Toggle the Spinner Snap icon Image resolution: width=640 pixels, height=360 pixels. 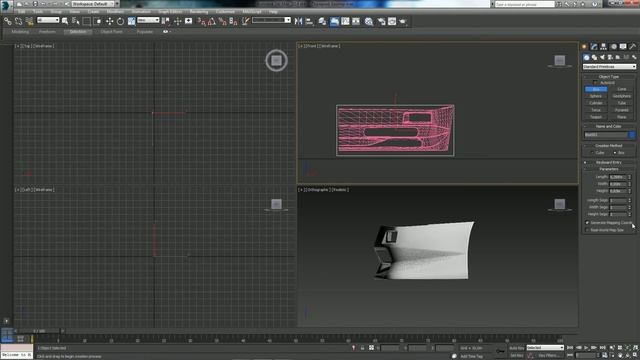click(x=233, y=21)
